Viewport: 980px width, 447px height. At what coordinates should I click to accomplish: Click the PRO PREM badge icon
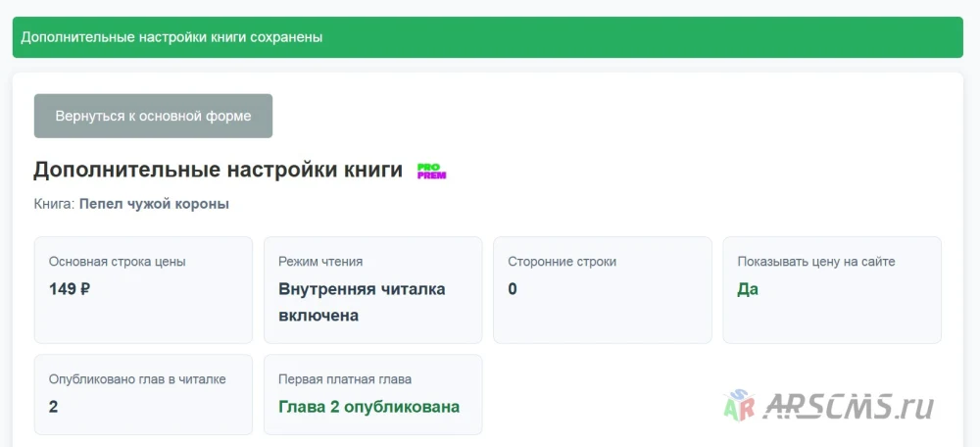pos(432,172)
